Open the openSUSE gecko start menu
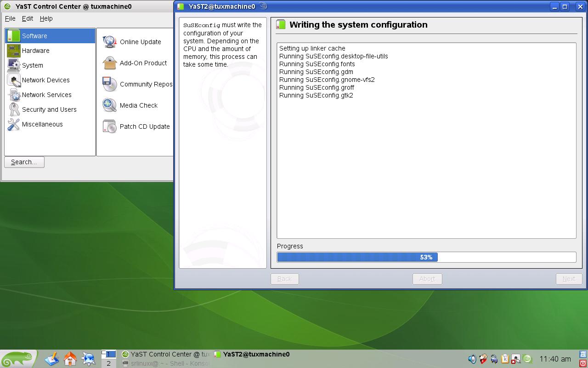Viewport: 588px width, 368px height. 18,359
